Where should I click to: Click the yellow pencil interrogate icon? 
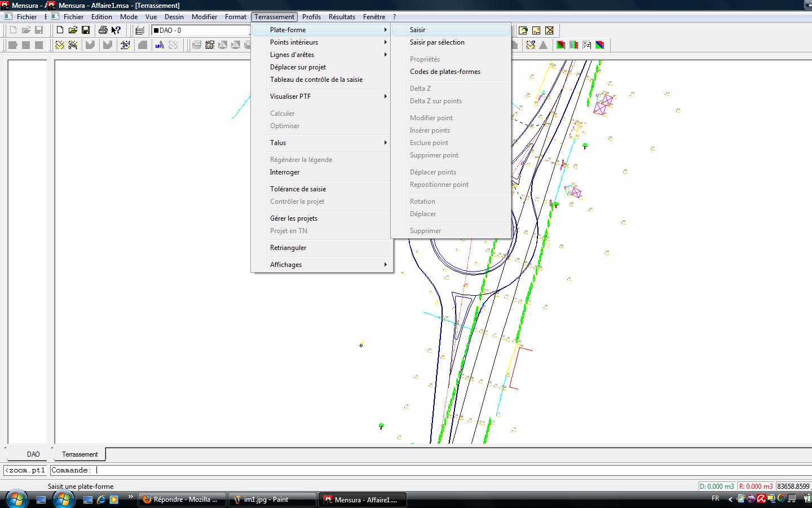click(x=530, y=45)
